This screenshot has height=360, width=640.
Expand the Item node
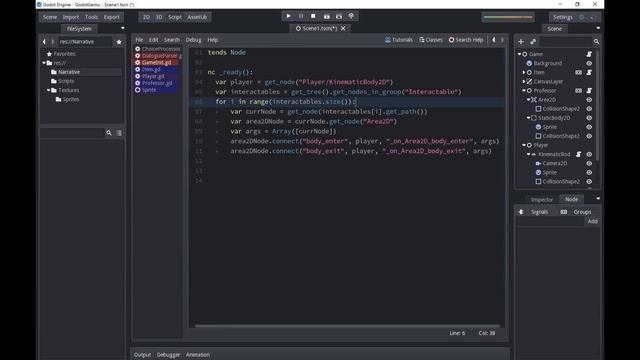[x=524, y=72]
